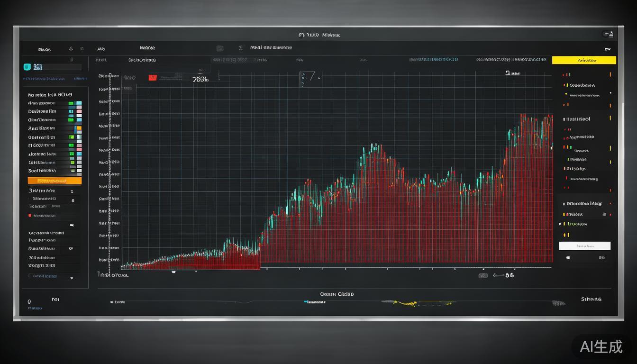Click the white input box in right panel
637x364 pixels.
(x=584, y=246)
